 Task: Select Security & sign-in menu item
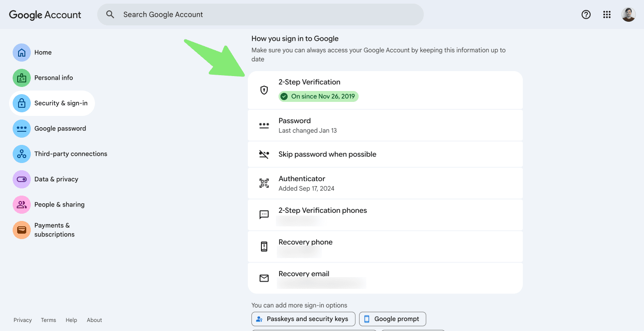pos(61,103)
